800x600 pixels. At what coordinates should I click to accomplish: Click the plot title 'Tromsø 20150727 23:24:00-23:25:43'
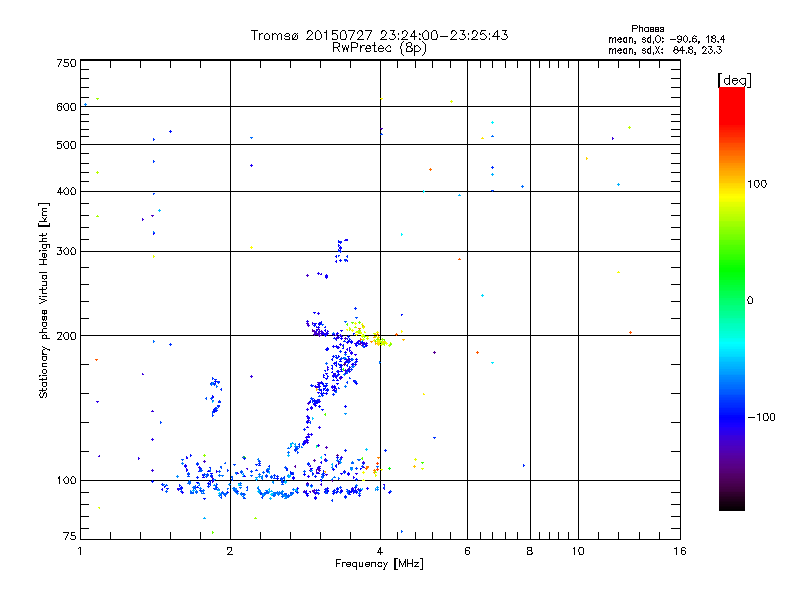pyautogui.click(x=379, y=35)
